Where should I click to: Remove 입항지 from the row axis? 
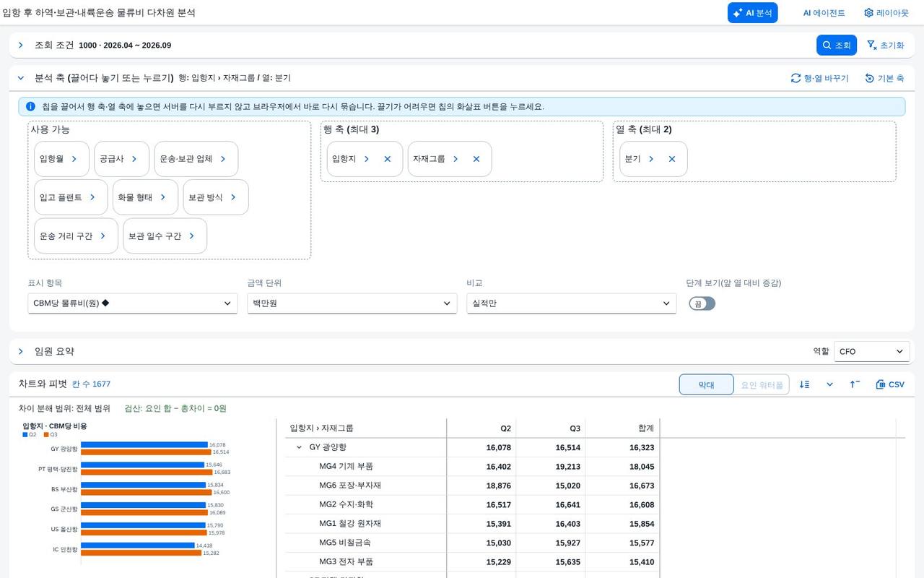click(x=388, y=159)
